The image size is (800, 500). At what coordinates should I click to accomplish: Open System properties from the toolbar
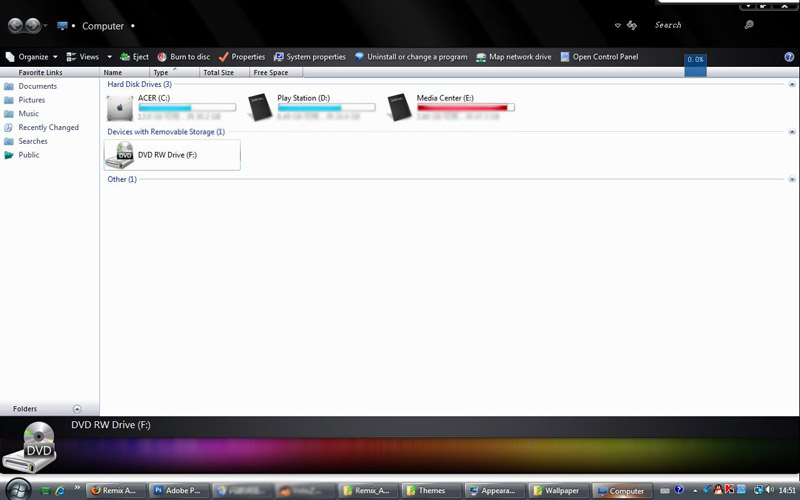[309, 57]
